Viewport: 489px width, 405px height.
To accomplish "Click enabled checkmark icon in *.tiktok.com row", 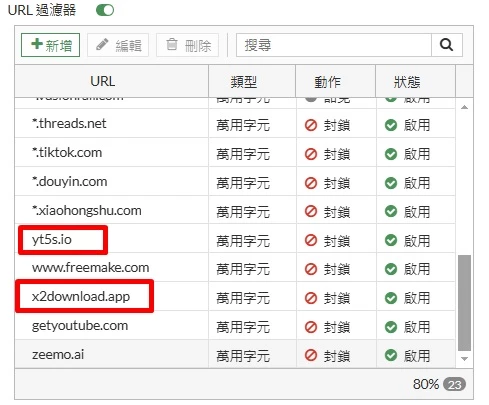I will click(x=391, y=154).
